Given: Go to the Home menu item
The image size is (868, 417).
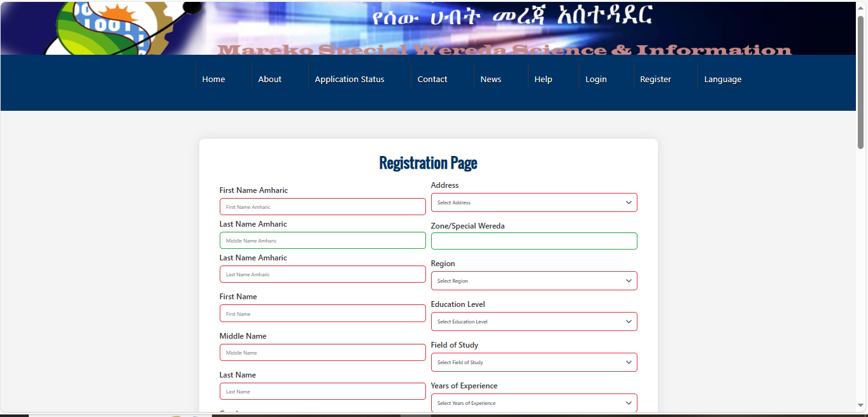Looking at the screenshot, I should tap(213, 79).
